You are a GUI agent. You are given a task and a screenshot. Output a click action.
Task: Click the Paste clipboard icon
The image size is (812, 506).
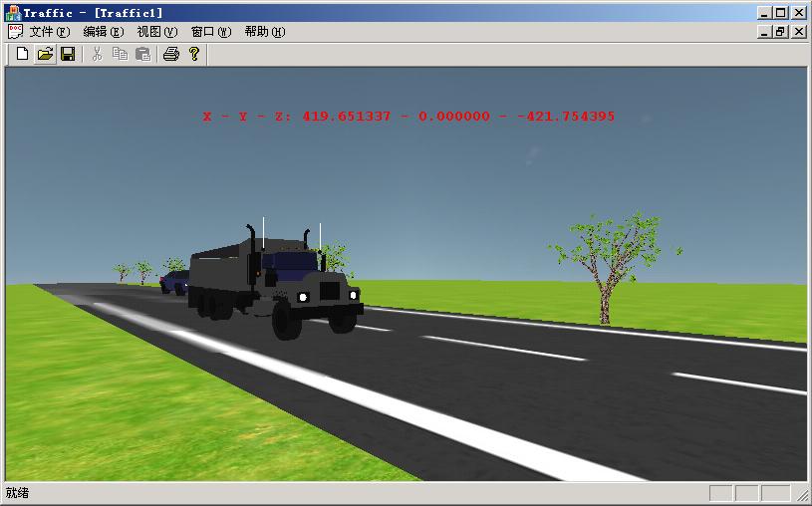coord(142,54)
